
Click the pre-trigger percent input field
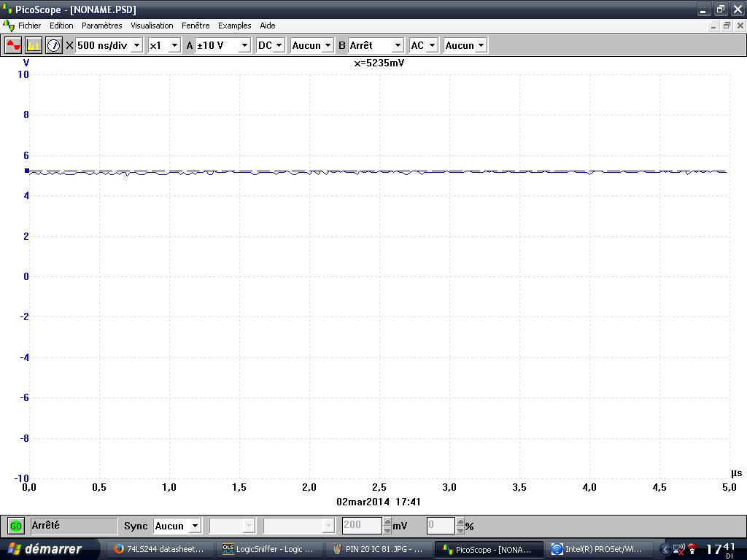click(441, 526)
